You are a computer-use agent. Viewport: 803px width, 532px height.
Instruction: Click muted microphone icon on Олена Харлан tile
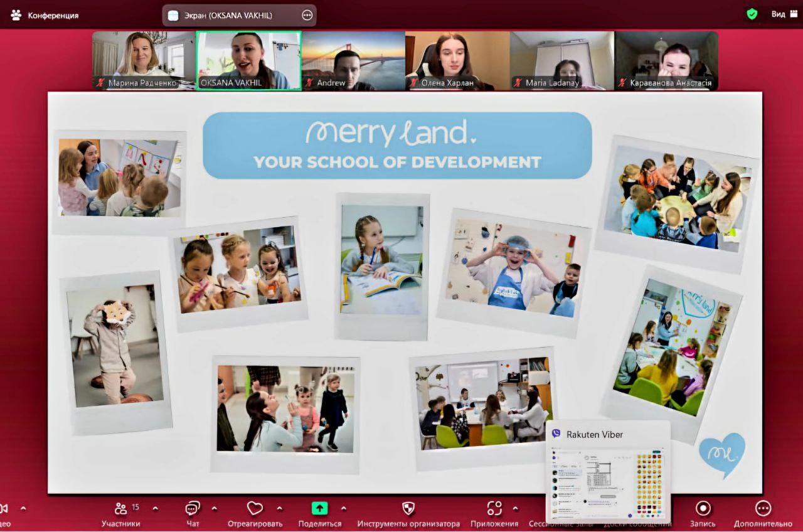tap(413, 83)
